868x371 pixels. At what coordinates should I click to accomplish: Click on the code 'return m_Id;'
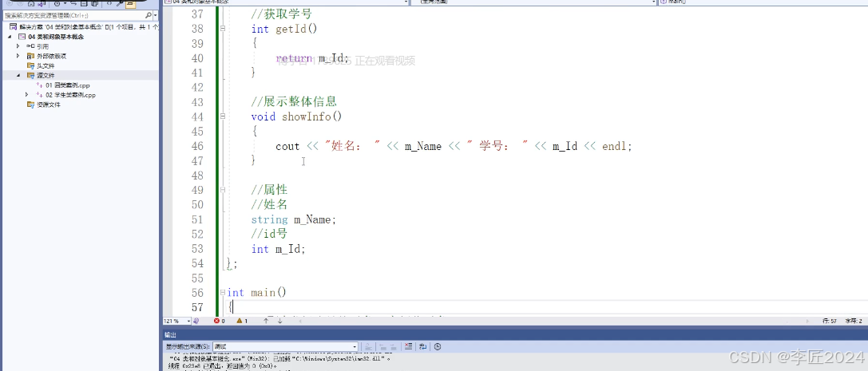(x=313, y=58)
